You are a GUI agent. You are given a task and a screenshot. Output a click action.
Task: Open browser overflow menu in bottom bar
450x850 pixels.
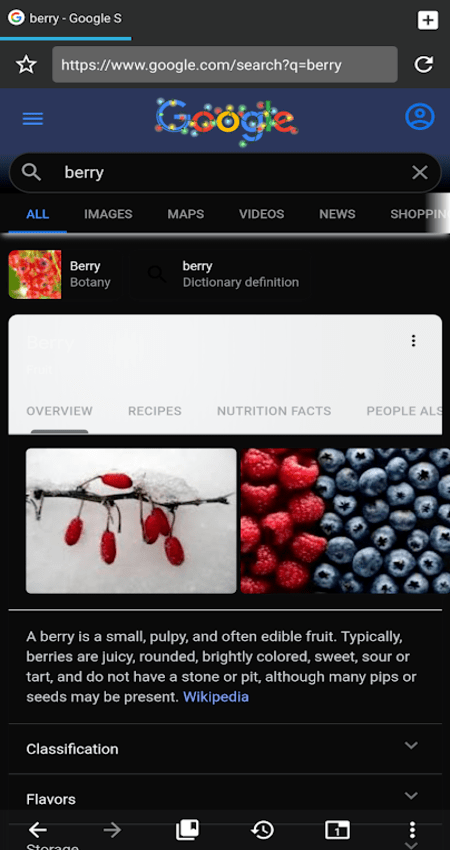412,829
